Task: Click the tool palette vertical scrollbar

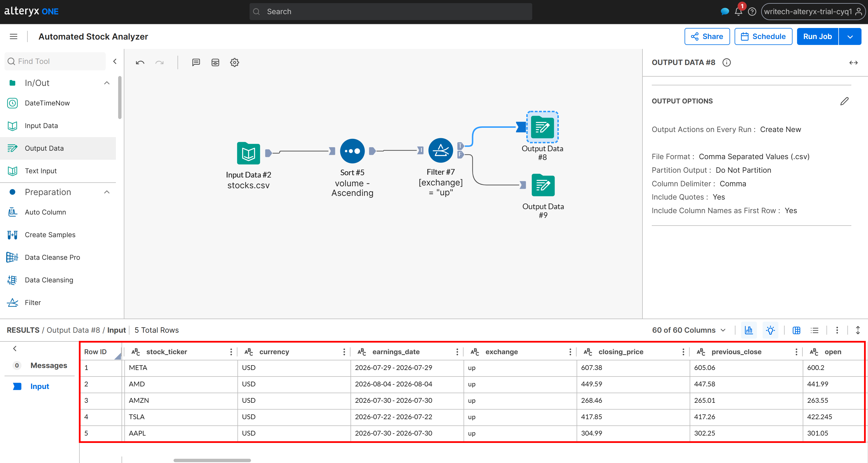Action: click(120, 98)
